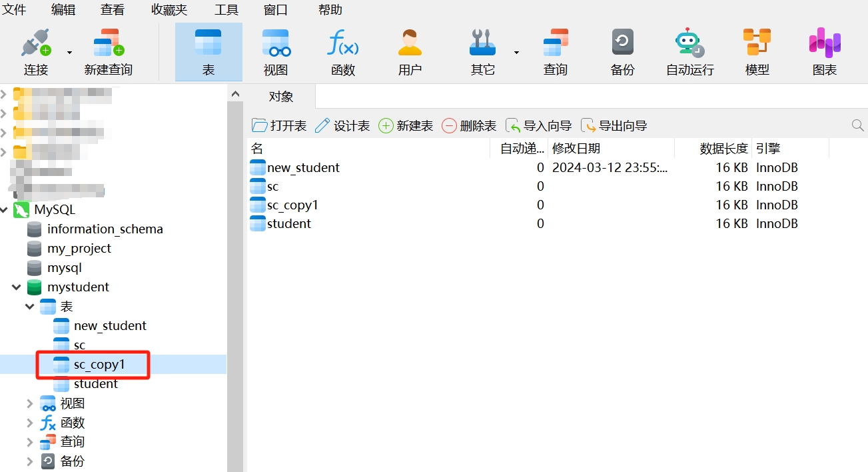Open the 备份 (Backup) toolbar icon
Screen dimensions: 868x472
pos(622,44)
